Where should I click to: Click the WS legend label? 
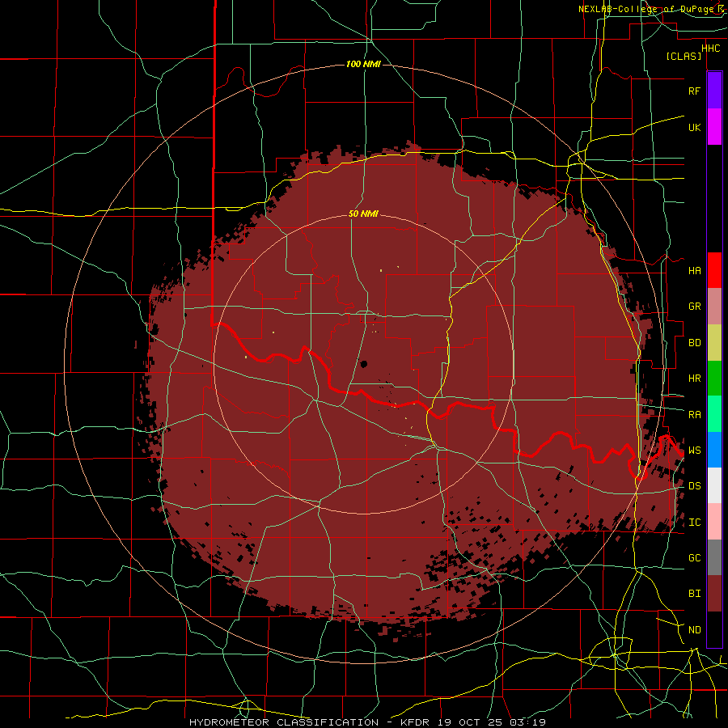pyautogui.click(x=694, y=451)
